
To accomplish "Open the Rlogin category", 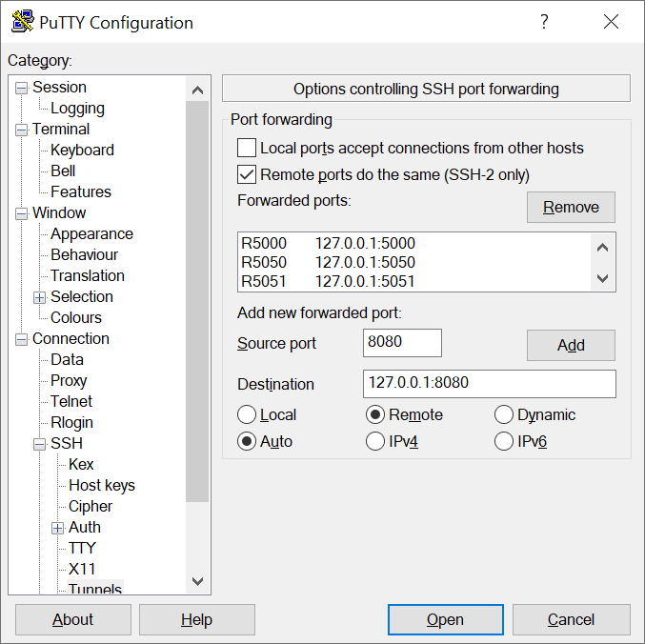I will (x=71, y=423).
